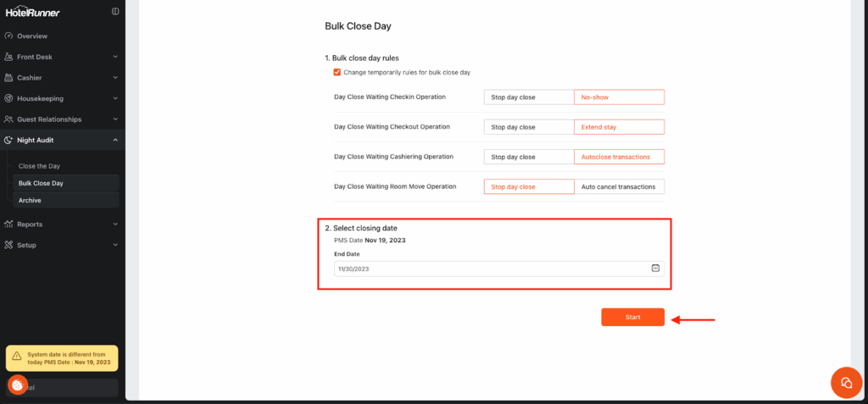Collapse the Night Audit section
Screen dimensions: 868x404
(114, 140)
